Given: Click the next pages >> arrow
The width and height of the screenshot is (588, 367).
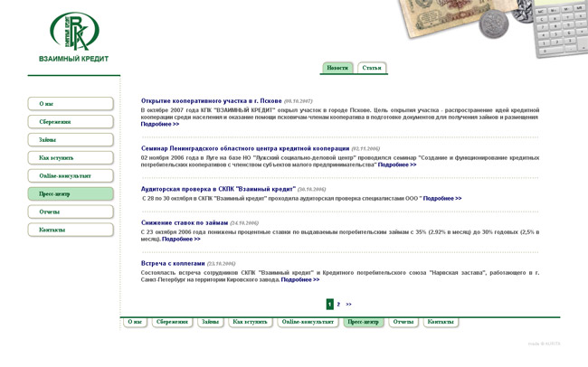Looking at the screenshot, I should pyautogui.click(x=349, y=305).
